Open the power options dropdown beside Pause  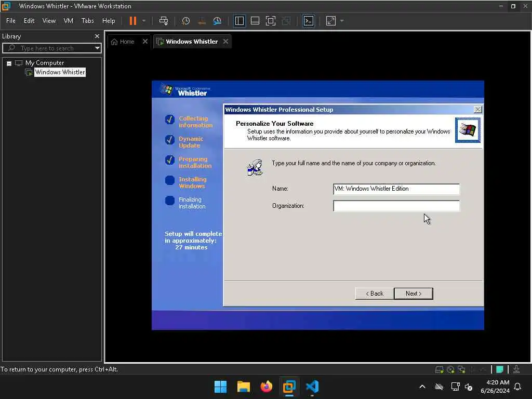[x=144, y=21]
